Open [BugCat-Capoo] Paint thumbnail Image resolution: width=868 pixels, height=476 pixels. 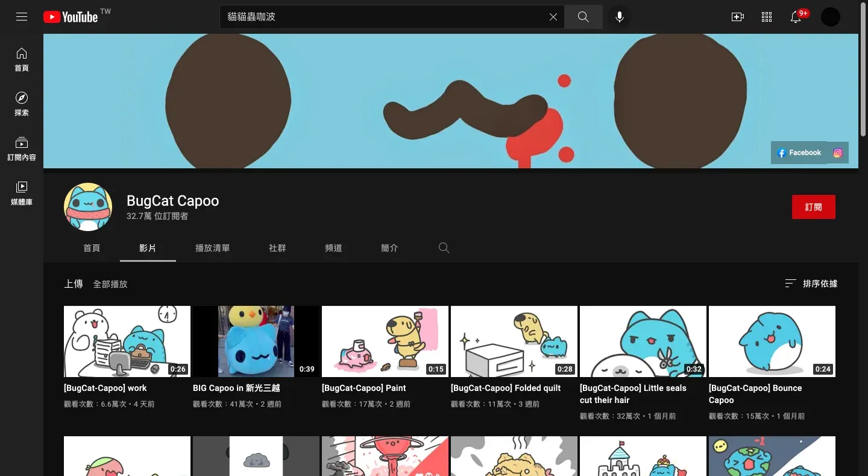point(385,341)
